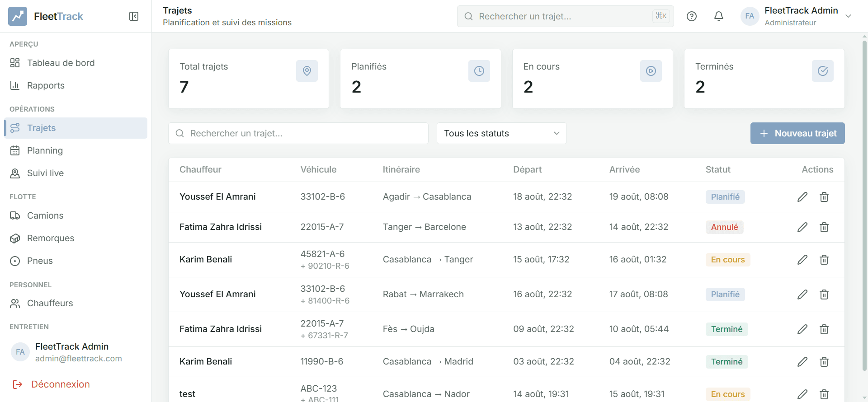Focus the table filter search field
The width and height of the screenshot is (868, 402).
[298, 133]
